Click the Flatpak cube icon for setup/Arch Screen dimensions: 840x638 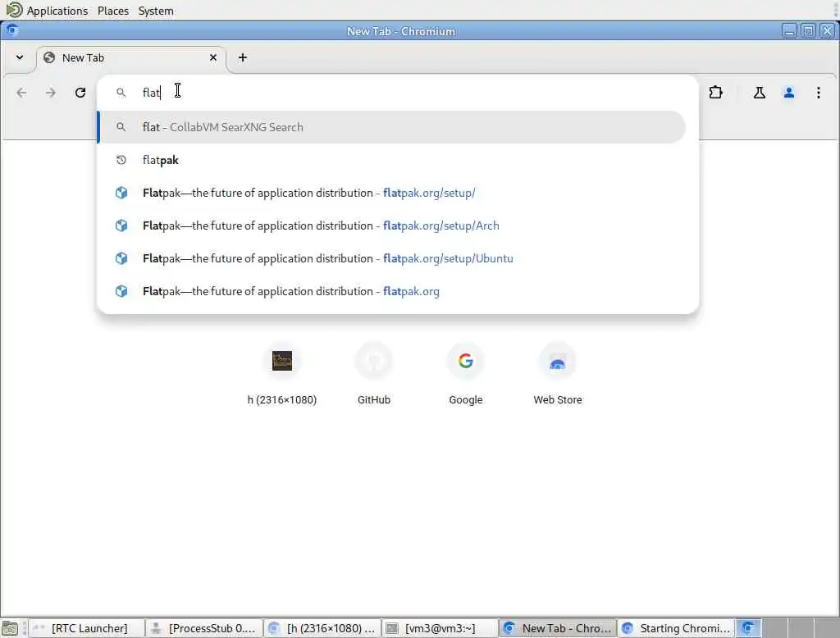[x=121, y=226]
